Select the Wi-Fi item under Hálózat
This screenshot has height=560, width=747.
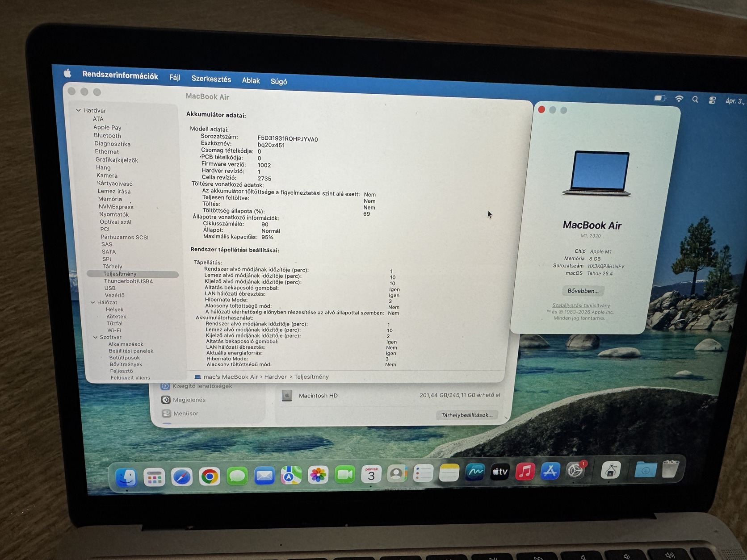tap(114, 330)
